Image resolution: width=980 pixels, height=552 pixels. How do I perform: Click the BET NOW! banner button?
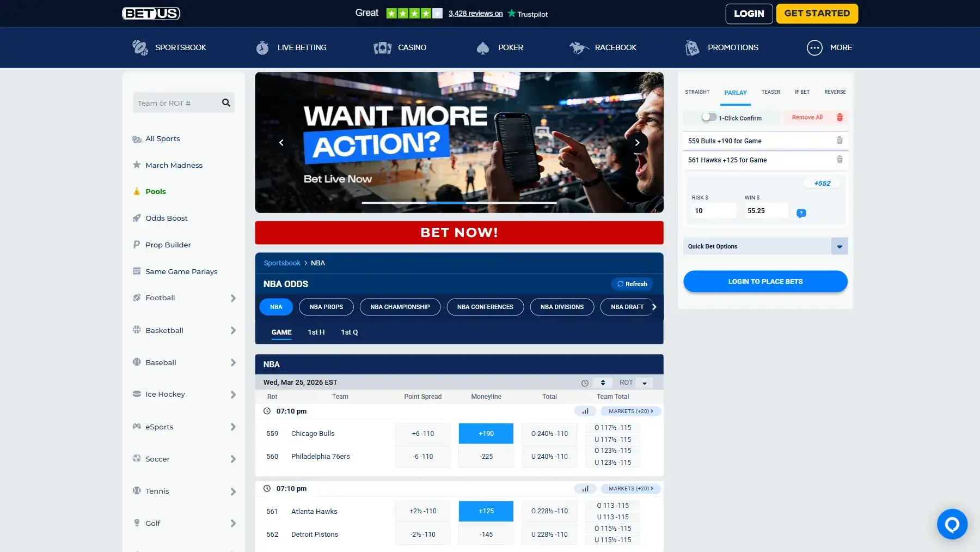coord(459,233)
